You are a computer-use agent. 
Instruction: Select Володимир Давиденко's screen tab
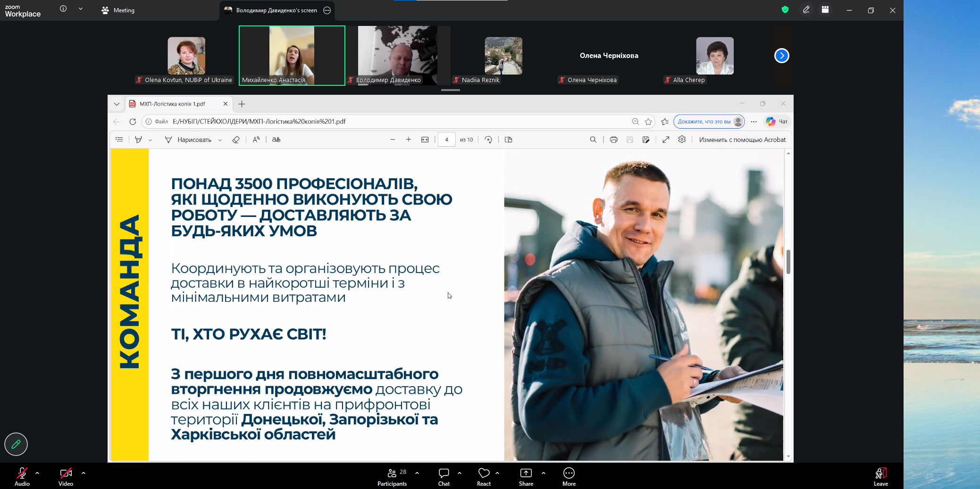click(276, 10)
